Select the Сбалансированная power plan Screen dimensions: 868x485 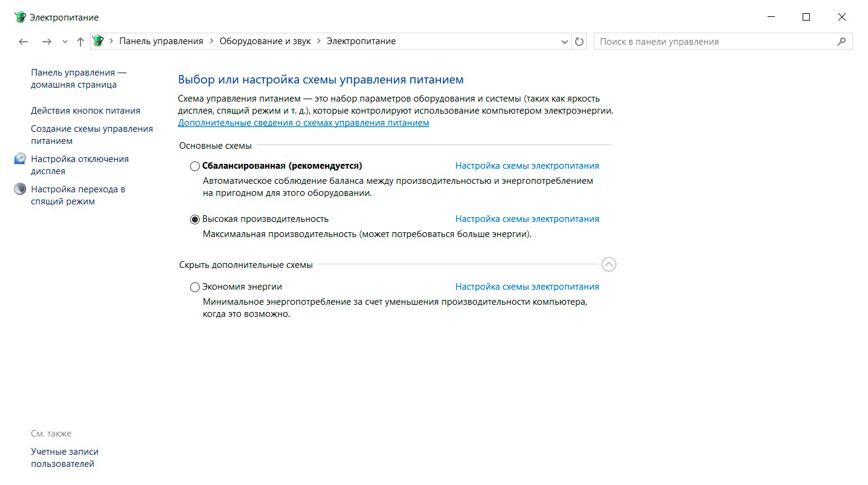click(195, 166)
